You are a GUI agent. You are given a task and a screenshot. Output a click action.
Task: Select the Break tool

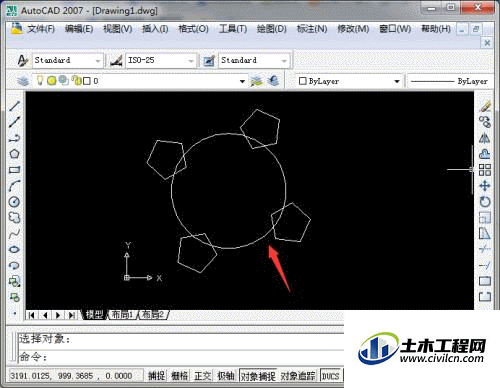pyautogui.click(x=485, y=297)
